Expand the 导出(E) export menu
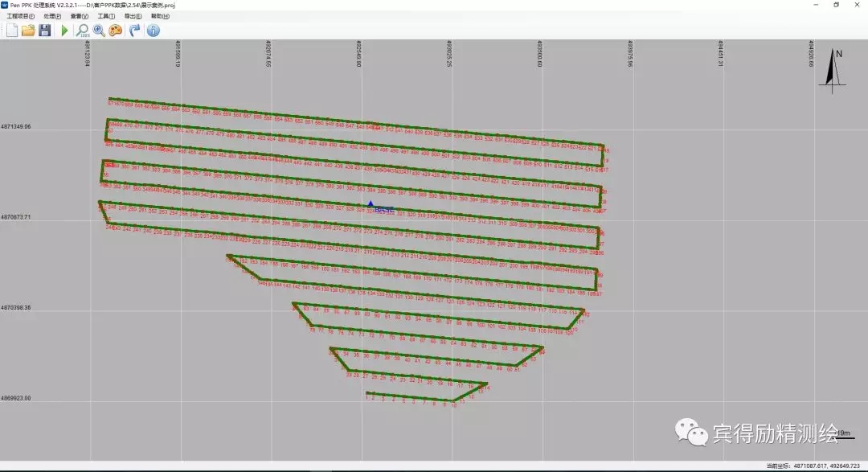Screen dimensions: 868x472 pyautogui.click(x=133, y=16)
